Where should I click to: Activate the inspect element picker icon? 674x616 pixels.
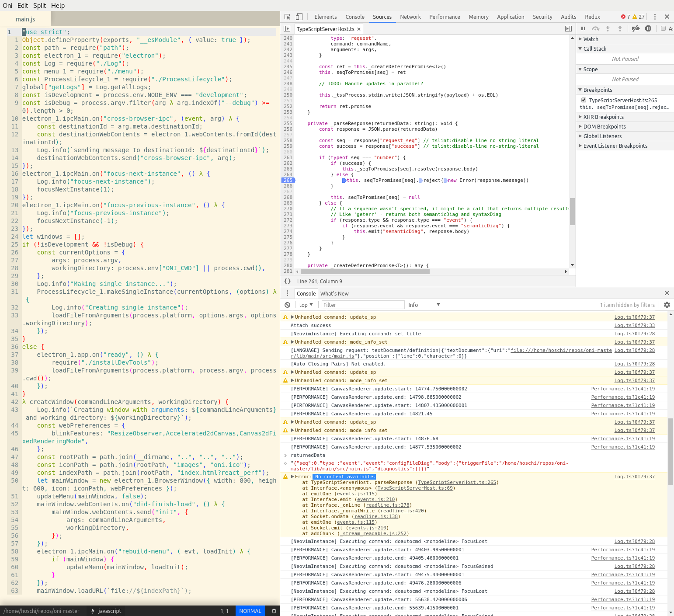point(287,17)
